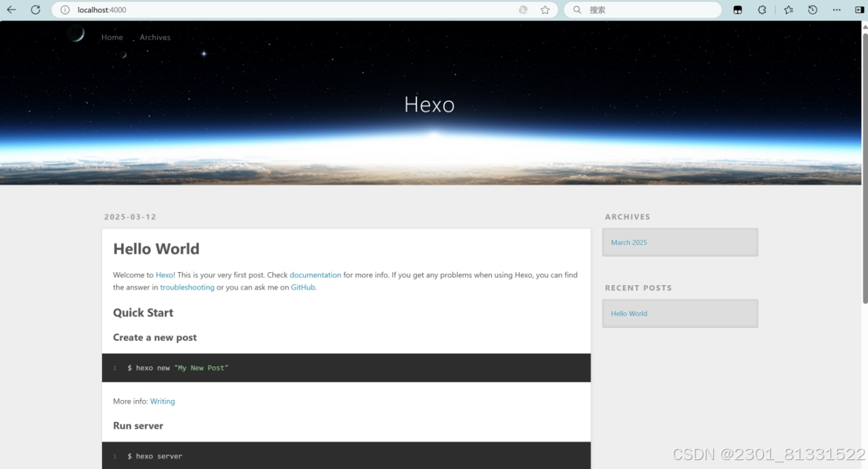Click the search magnifier icon
This screenshot has width=868, height=469.
(x=577, y=10)
